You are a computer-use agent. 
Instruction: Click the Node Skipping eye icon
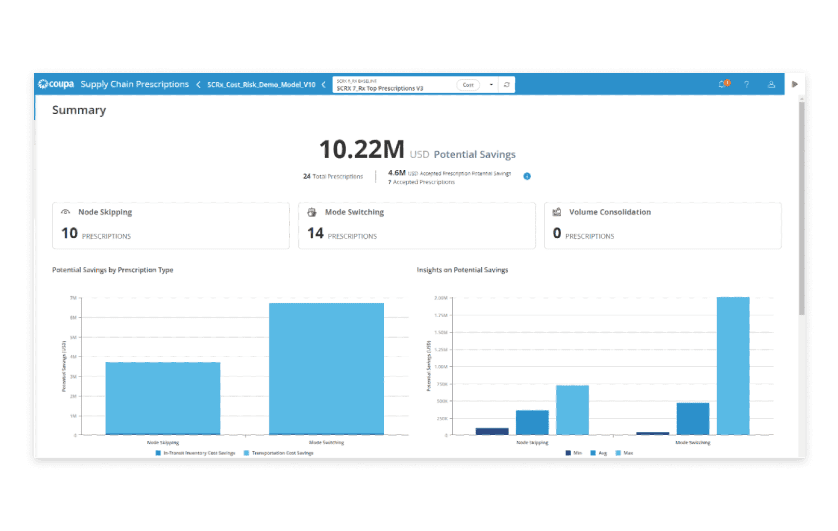[x=66, y=212]
